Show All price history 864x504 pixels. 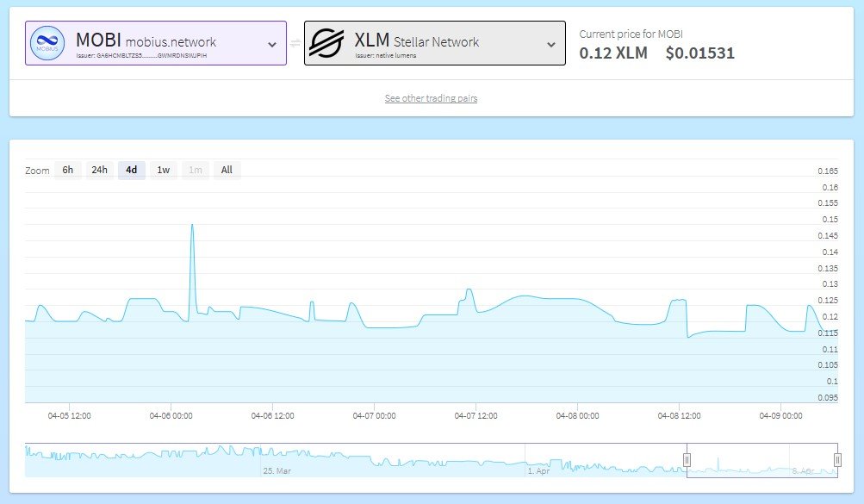(227, 170)
